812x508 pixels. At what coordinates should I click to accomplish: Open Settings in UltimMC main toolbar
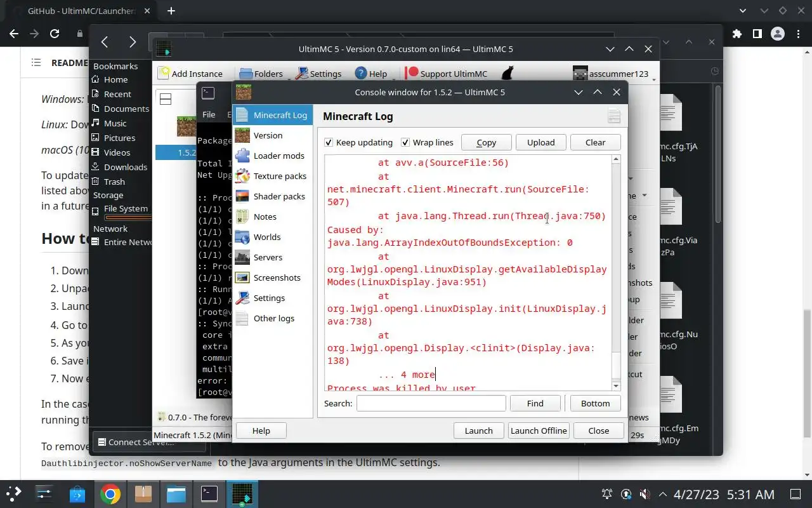pos(318,74)
